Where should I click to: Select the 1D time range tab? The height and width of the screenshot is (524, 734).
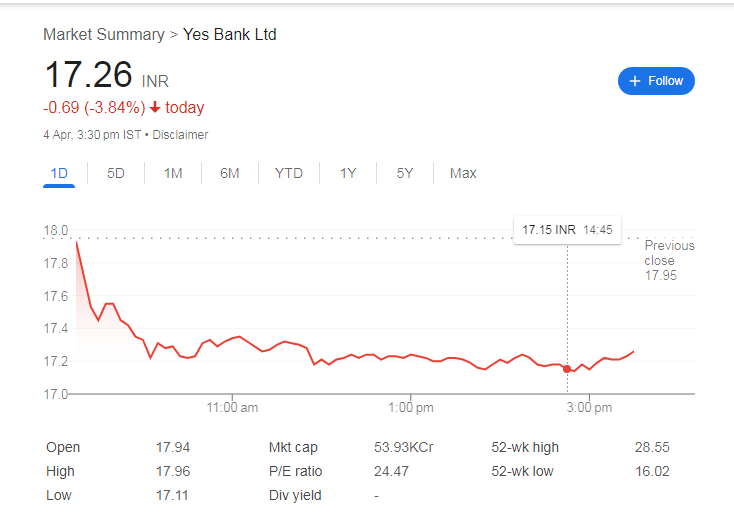pyautogui.click(x=59, y=173)
